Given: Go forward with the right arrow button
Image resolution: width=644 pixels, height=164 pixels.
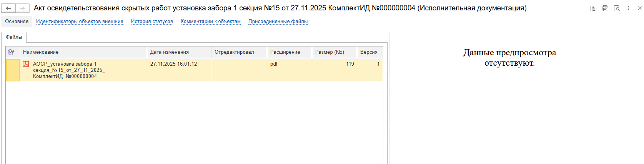Looking at the screenshot, I should [22, 8].
